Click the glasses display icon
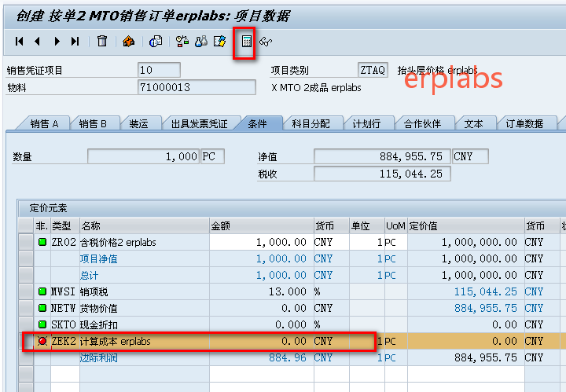566x392 pixels. pos(266,42)
